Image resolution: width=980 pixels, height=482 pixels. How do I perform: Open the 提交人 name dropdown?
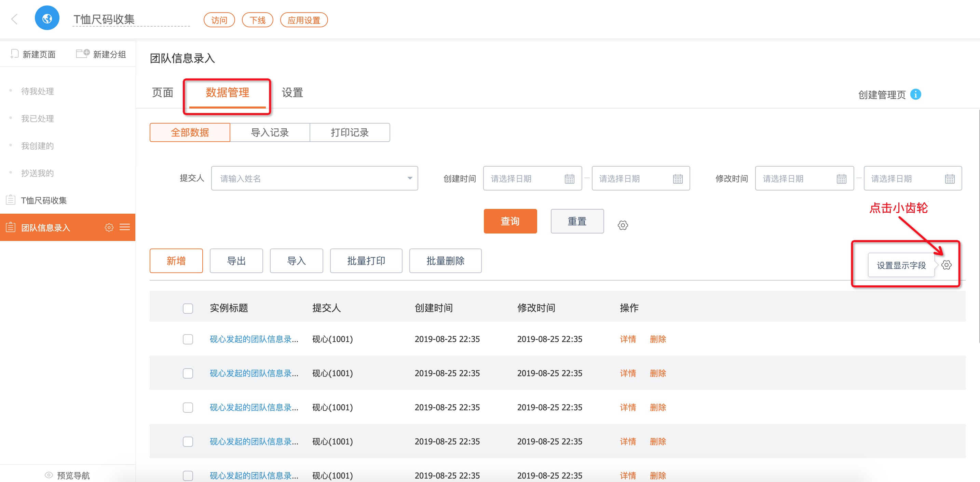pos(314,178)
